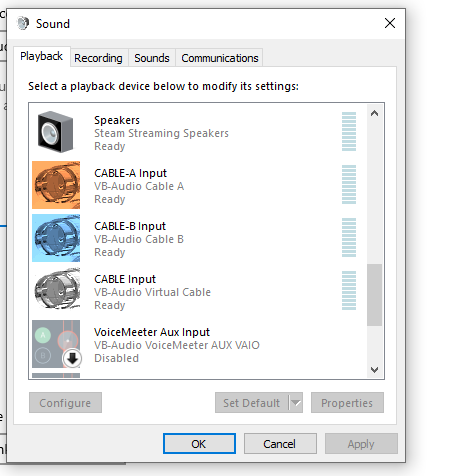Click 'Ready' status under Steam Streaming Speakers

click(110, 146)
